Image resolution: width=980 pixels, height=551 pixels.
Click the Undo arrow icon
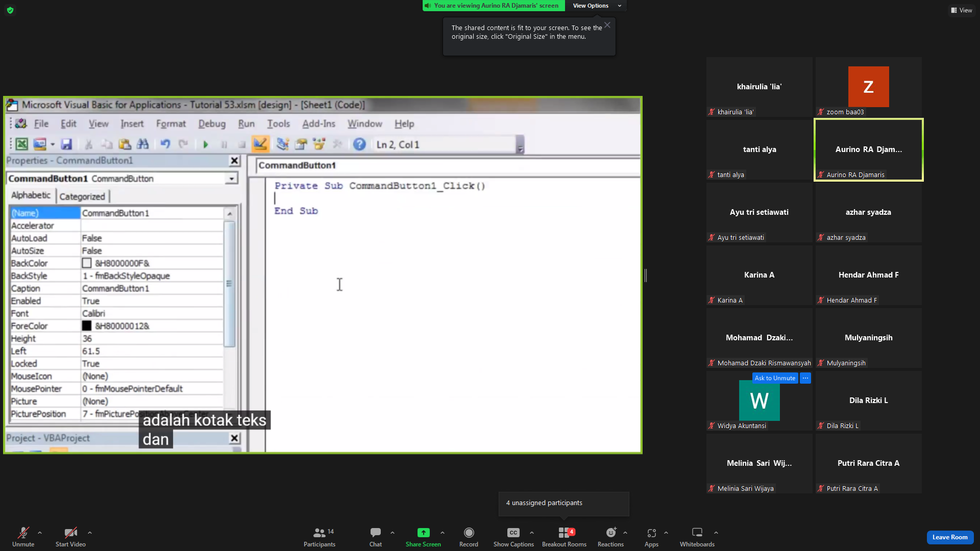click(165, 144)
